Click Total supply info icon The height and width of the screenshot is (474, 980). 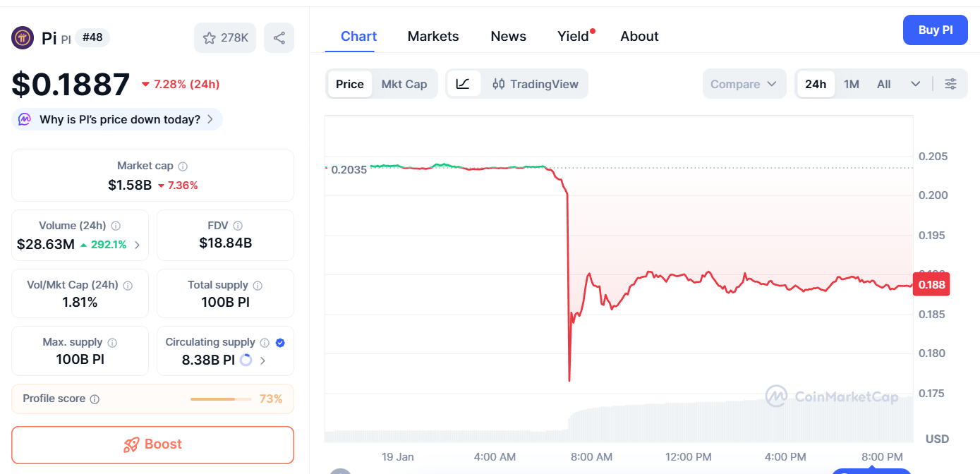[x=258, y=286]
